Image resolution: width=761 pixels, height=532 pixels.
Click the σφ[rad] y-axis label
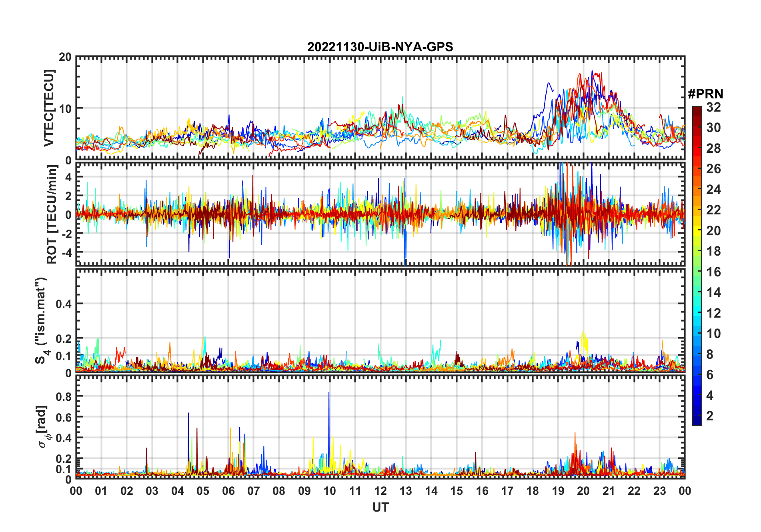point(43,427)
